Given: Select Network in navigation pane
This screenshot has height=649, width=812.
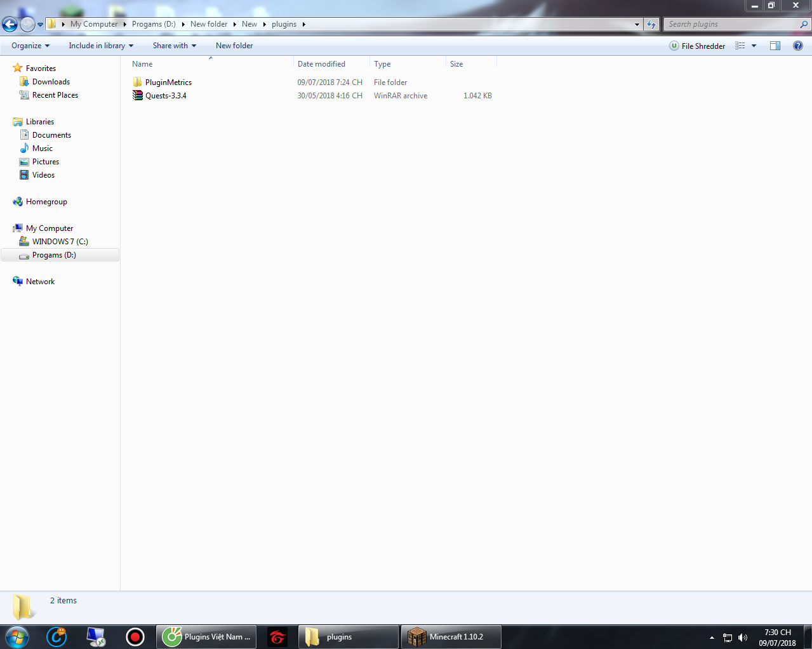Looking at the screenshot, I should (x=40, y=282).
